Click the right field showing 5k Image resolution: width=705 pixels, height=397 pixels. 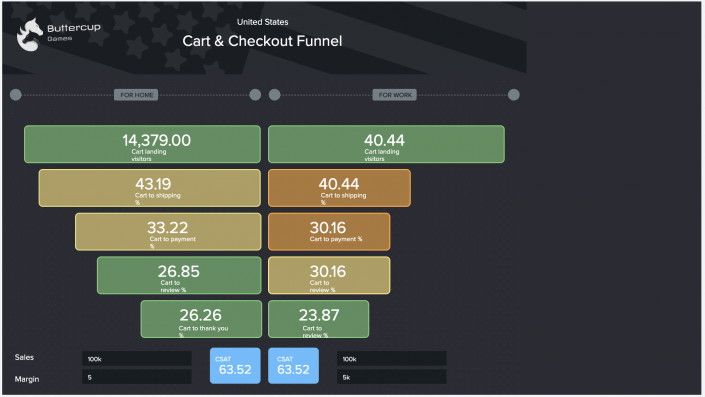(x=392, y=377)
